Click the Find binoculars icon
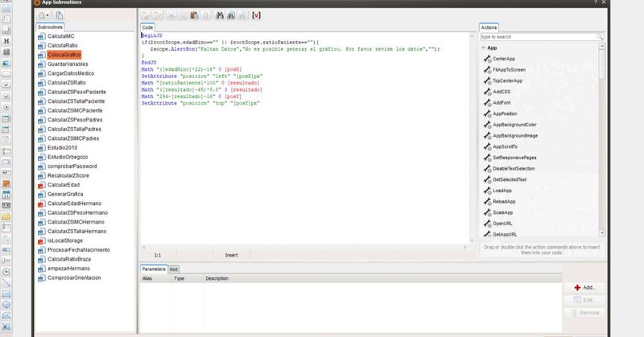This screenshot has height=337, width=644. (219, 15)
